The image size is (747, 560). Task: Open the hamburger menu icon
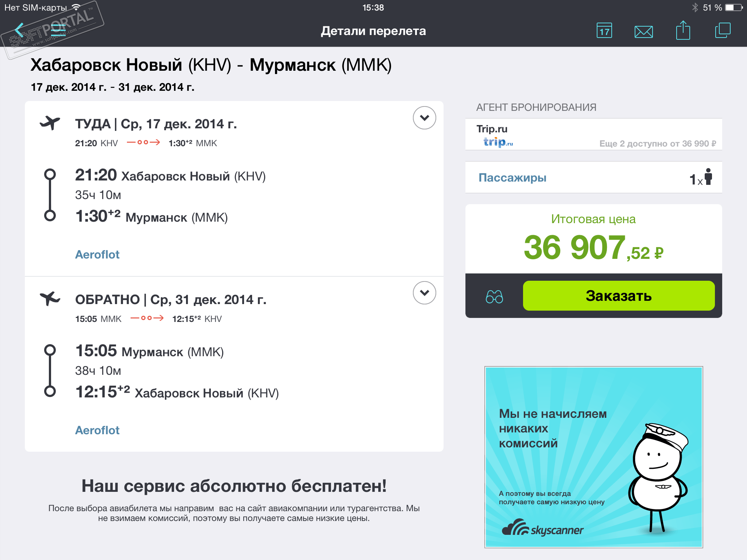coord(58,30)
